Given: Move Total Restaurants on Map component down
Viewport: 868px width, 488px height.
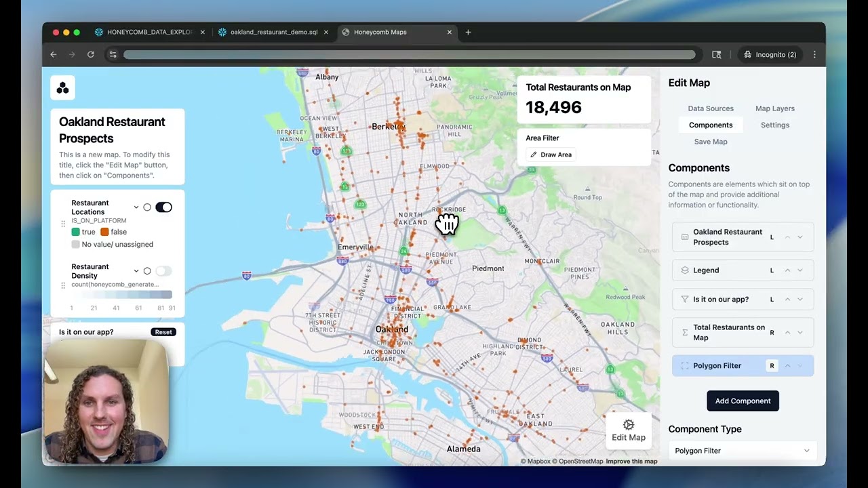Looking at the screenshot, I should [800, 333].
